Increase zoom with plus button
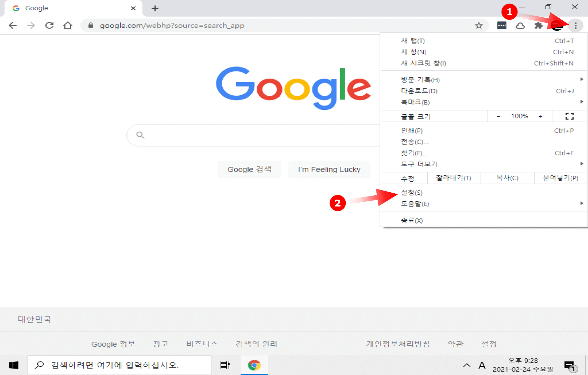588x375 pixels. tap(541, 116)
